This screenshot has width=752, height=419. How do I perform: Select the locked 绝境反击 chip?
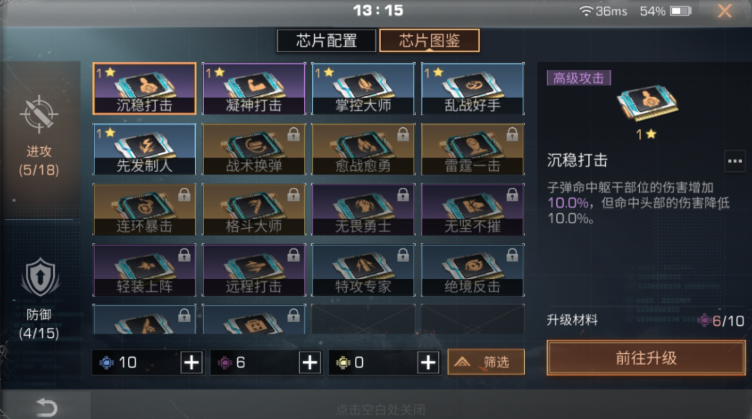click(472, 270)
